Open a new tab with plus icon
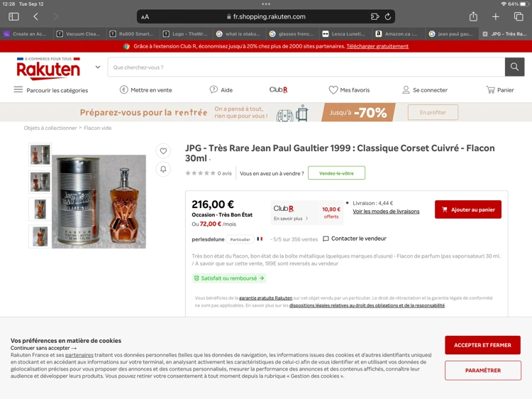The height and width of the screenshot is (399, 532). (x=496, y=16)
